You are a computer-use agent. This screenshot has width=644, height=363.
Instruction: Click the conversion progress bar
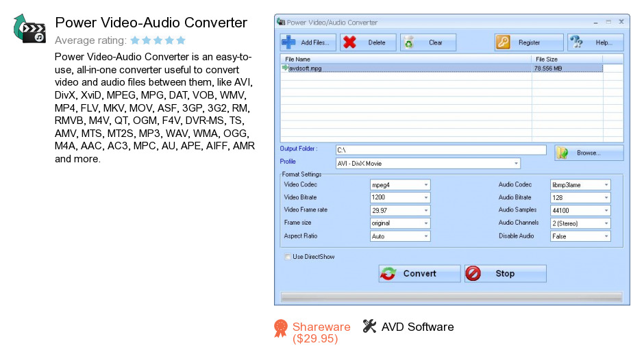coord(451,297)
